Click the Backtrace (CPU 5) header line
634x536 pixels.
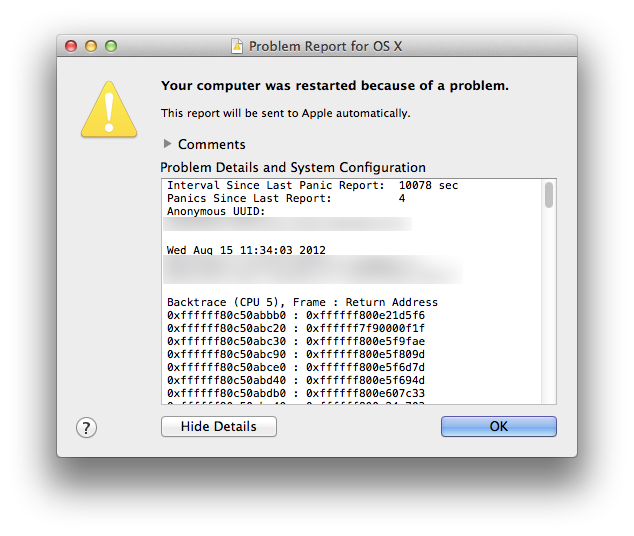(x=302, y=302)
